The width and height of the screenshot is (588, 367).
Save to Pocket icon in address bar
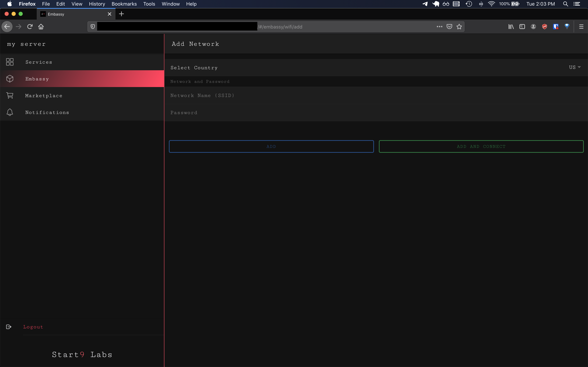click(x=449, y=27)
